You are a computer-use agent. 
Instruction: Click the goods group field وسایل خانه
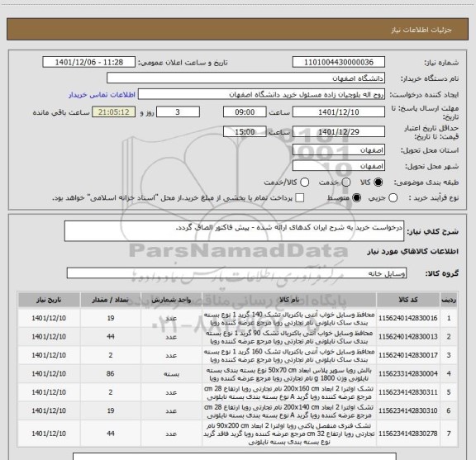[x=236, y=273]
